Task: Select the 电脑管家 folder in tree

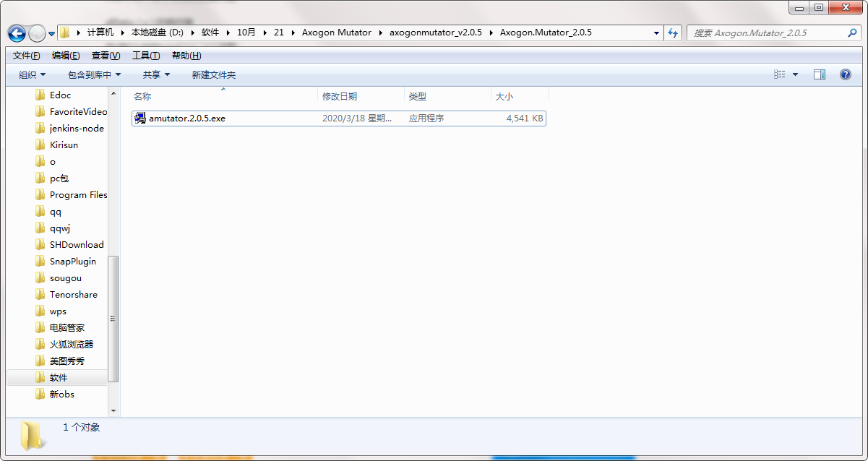Action: (x=66, y=327)
